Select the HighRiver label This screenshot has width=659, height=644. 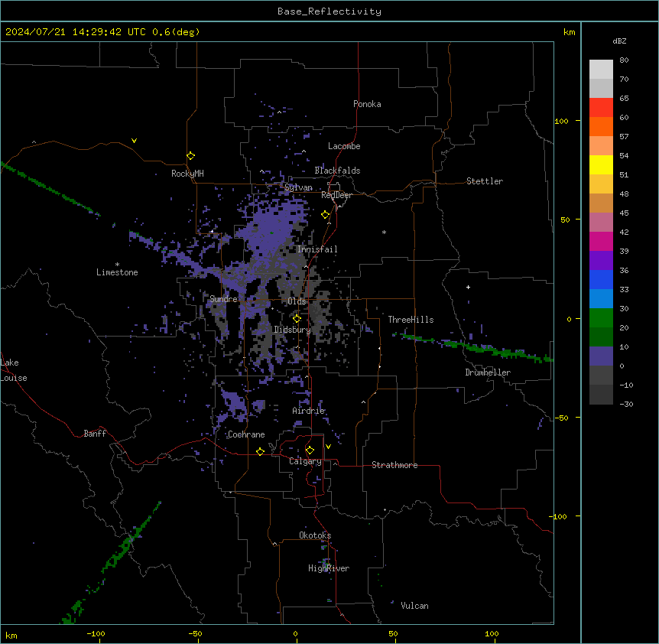[x=329, y=568]
